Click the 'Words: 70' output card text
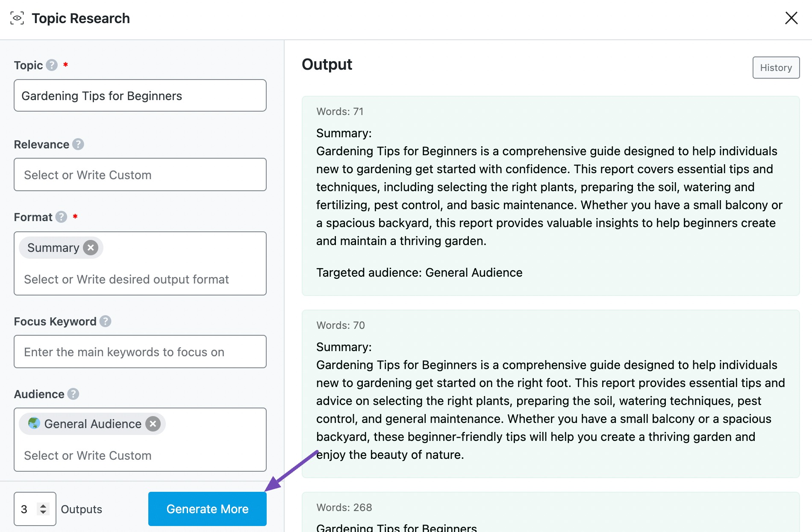 [341, 325]
